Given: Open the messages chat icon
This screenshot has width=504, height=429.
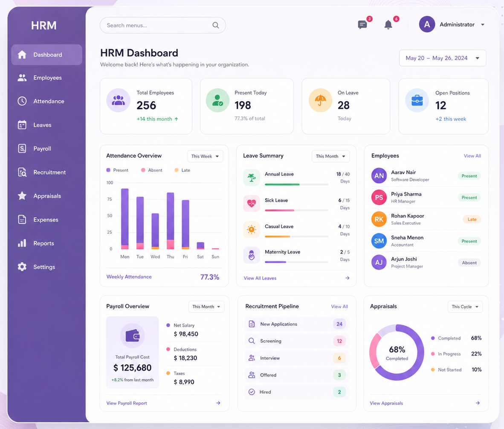Looking at the screenshot, I should coord(362,24).
